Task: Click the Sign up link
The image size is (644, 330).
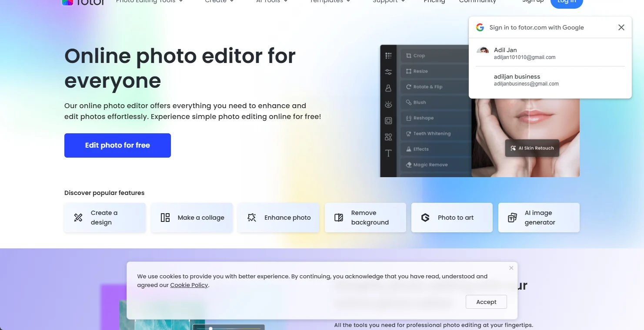Action: [x=533, y=2]
